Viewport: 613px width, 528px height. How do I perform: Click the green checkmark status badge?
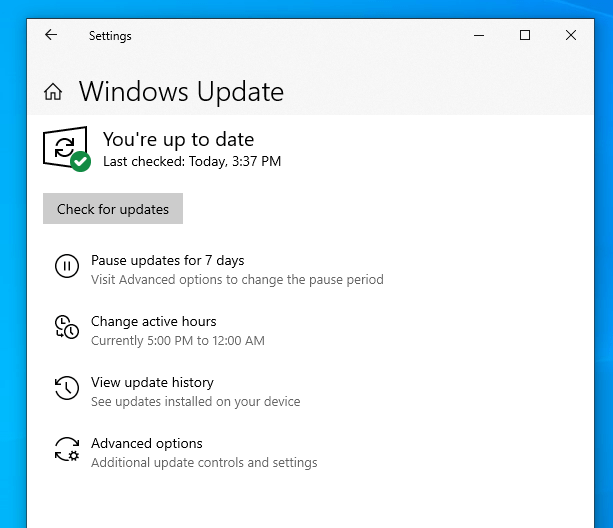point(81,161)
